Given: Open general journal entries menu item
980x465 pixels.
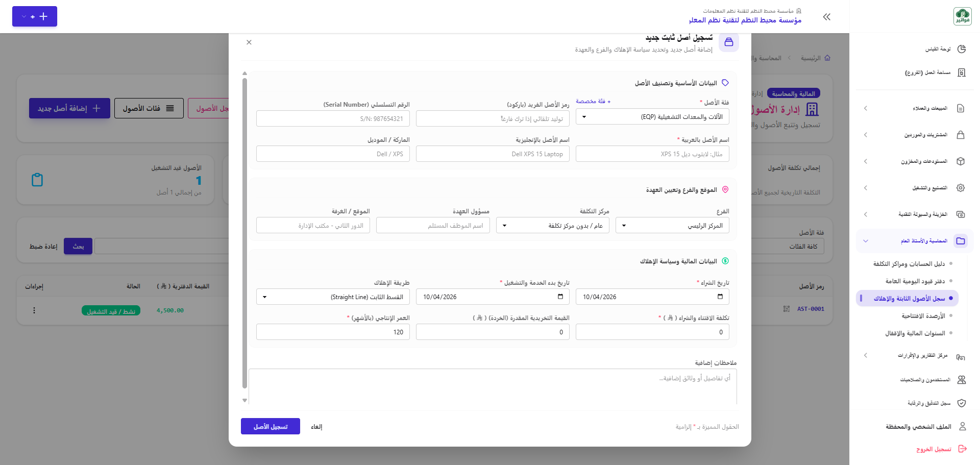Looking at the screenshot, I should click(x=915, y=281).
